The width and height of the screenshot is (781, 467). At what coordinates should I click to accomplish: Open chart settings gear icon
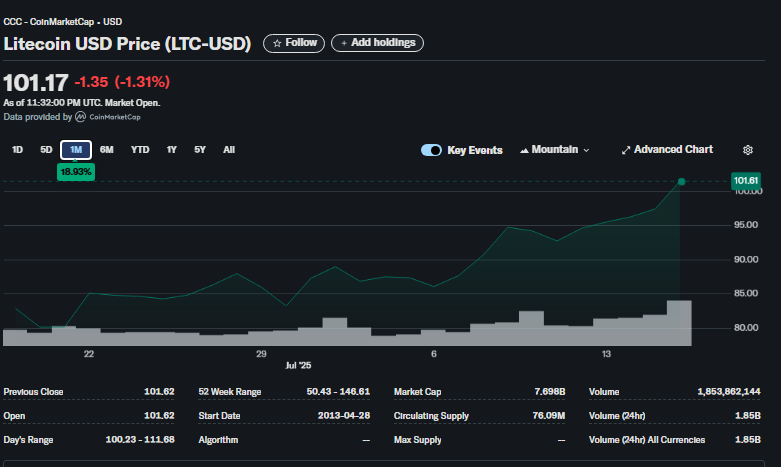pyautogui.click(x=748, y=150)
